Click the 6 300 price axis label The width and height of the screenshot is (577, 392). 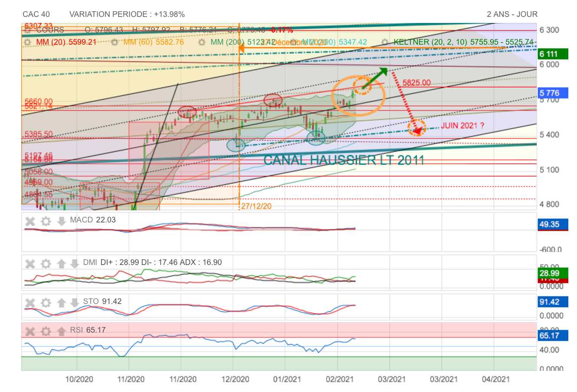click(549, 30)
